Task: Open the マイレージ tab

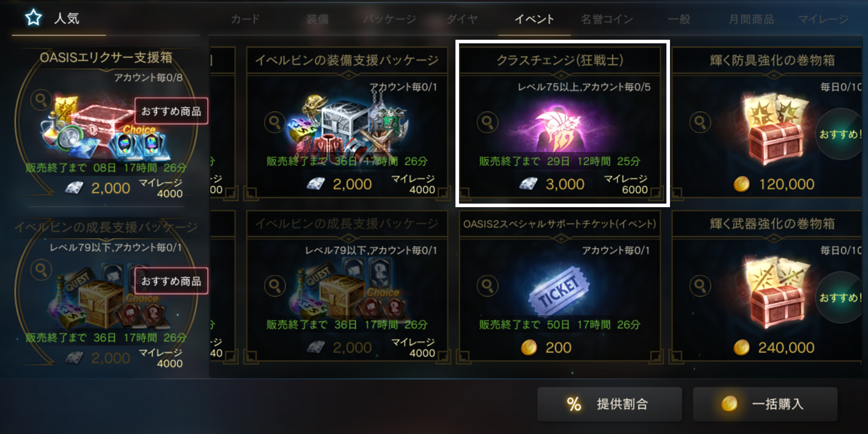Action: click(x=823, y=19)
